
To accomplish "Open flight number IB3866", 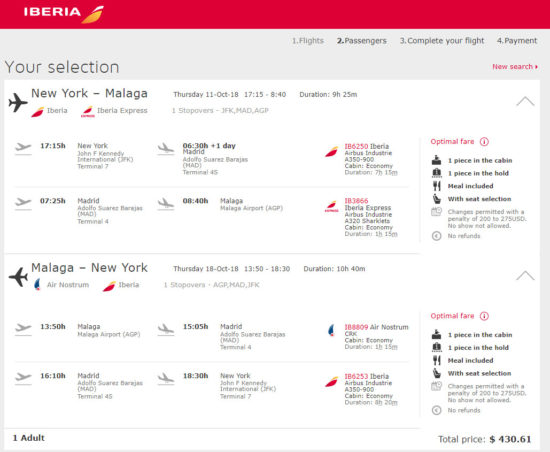I will click(x=356, y=201).
